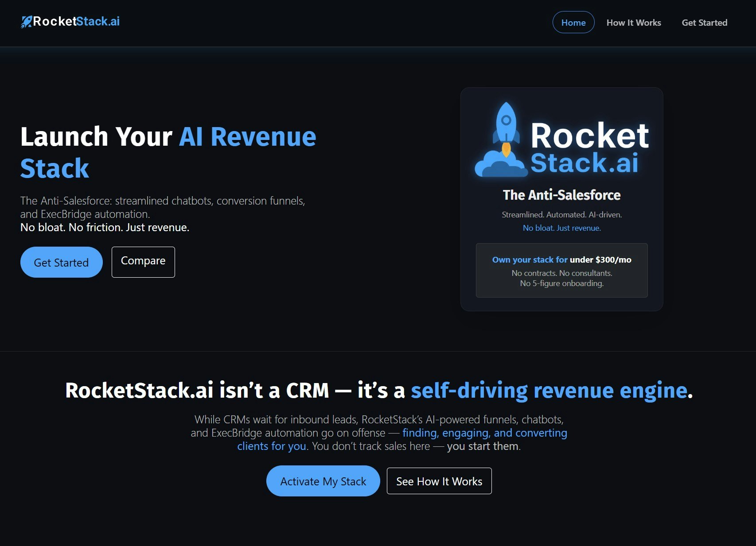Open the How It Works navigation item
Image resolution: width=756 pixels, height=546 pixels.
pos(634,22)
